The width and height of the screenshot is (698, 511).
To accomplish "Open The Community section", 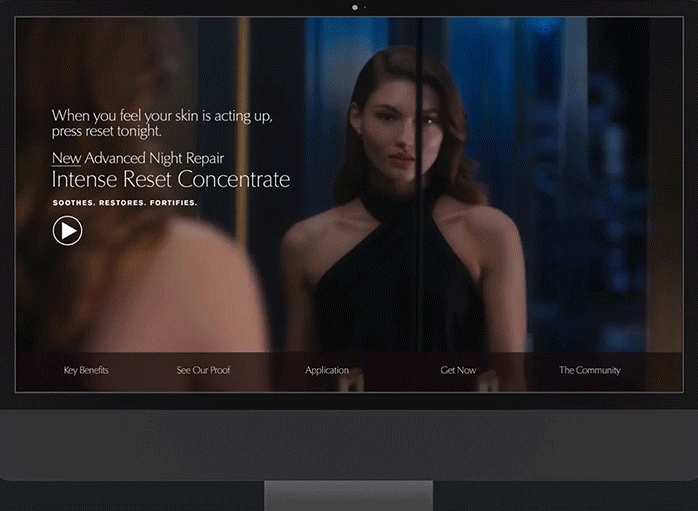I will pyautogui.click(x=589, y=370).
